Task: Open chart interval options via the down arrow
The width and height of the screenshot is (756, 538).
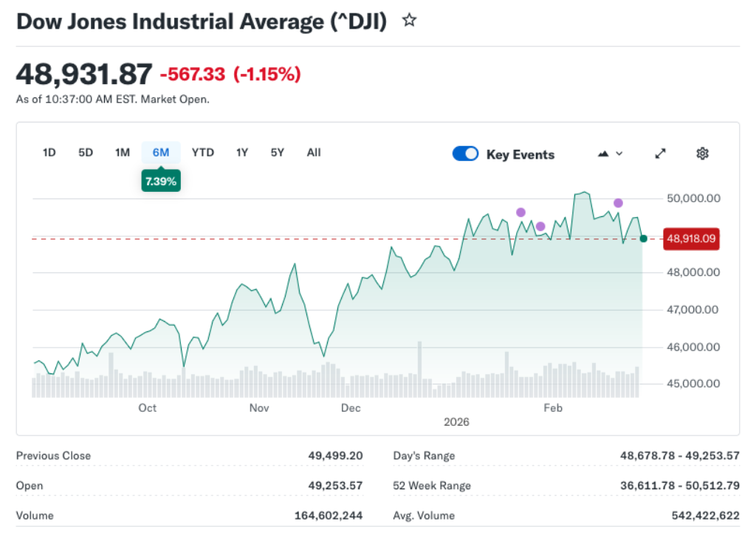Action: coord(619,154)
